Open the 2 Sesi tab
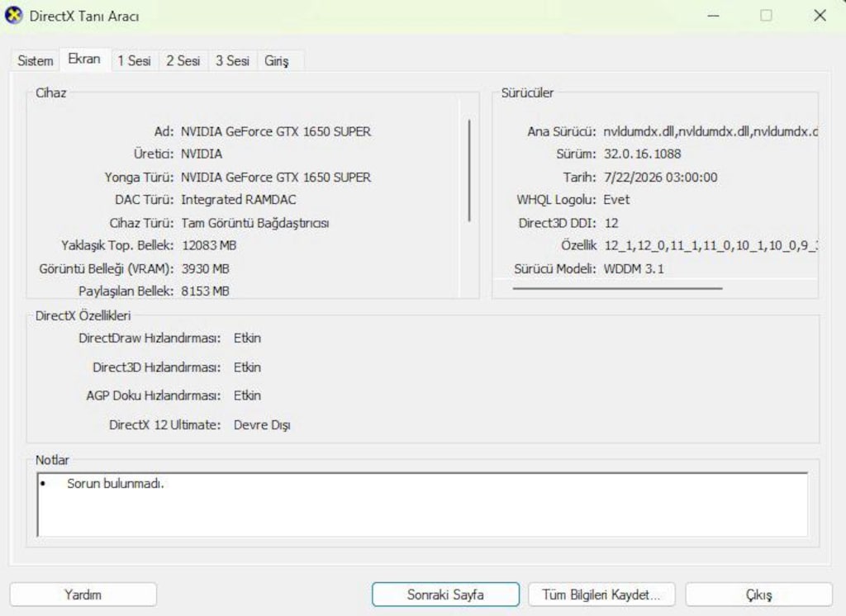The width and height of the screenshot is (846, 616). (183, 61)
